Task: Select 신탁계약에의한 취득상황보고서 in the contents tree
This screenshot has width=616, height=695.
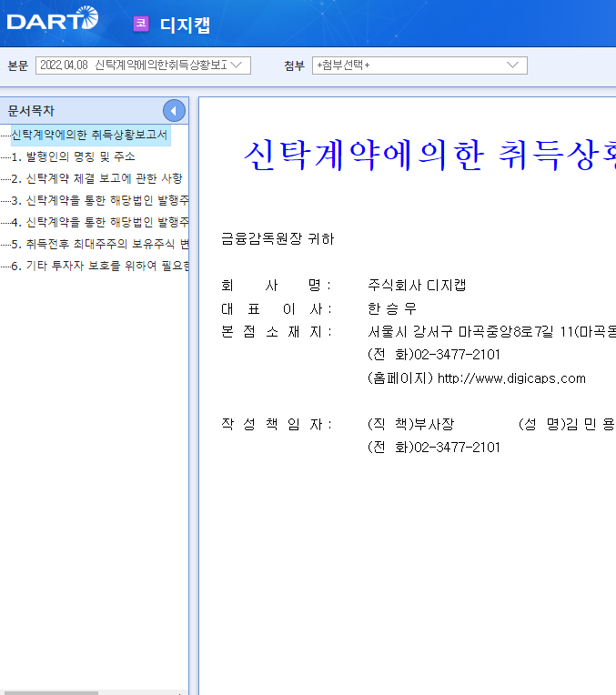Action: pyautogui.click(x=90, y=135)
